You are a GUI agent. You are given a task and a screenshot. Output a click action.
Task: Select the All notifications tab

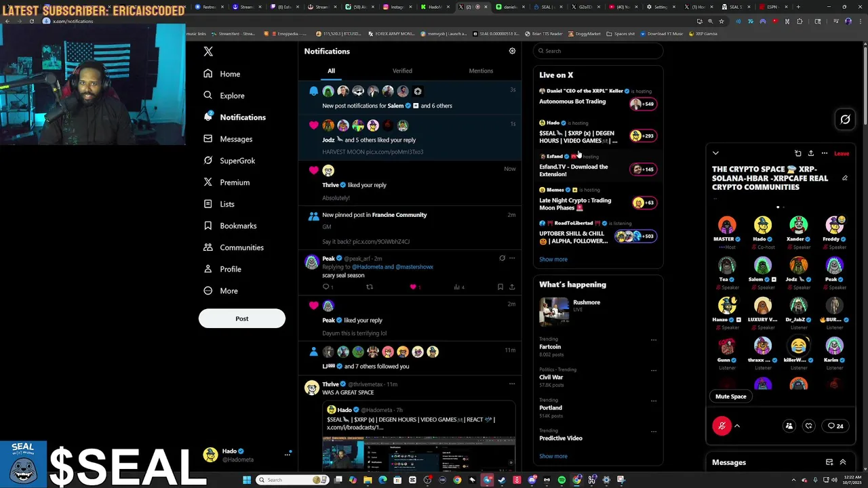coord(331,70)
